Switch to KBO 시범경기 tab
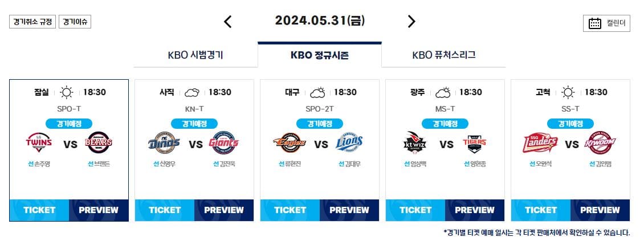This screenshot has height=245, width=644. click(x=195, y=55)
